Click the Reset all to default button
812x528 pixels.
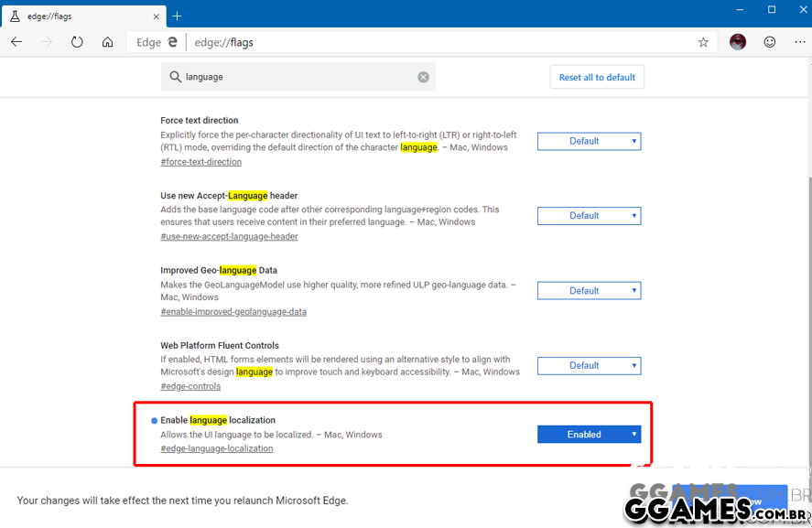point(597,78)
